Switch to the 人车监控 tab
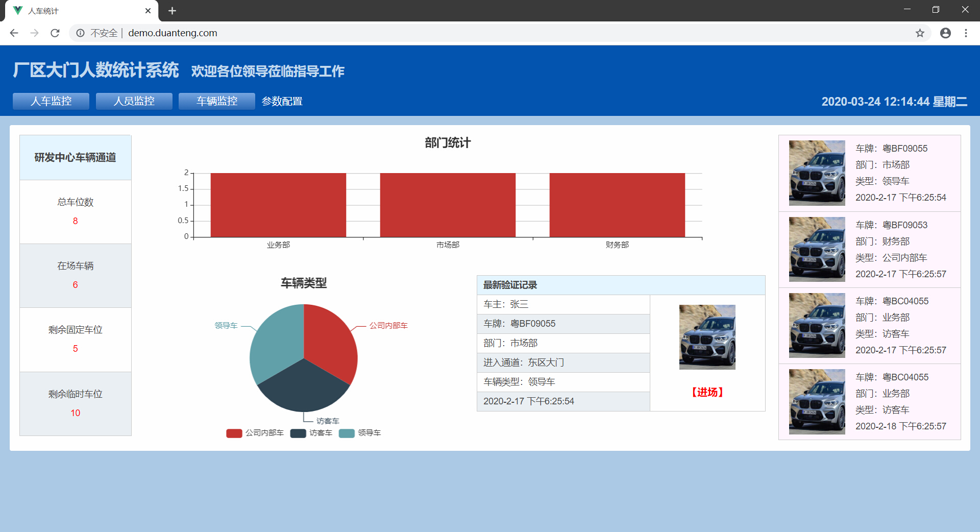 tap(51, 101)
